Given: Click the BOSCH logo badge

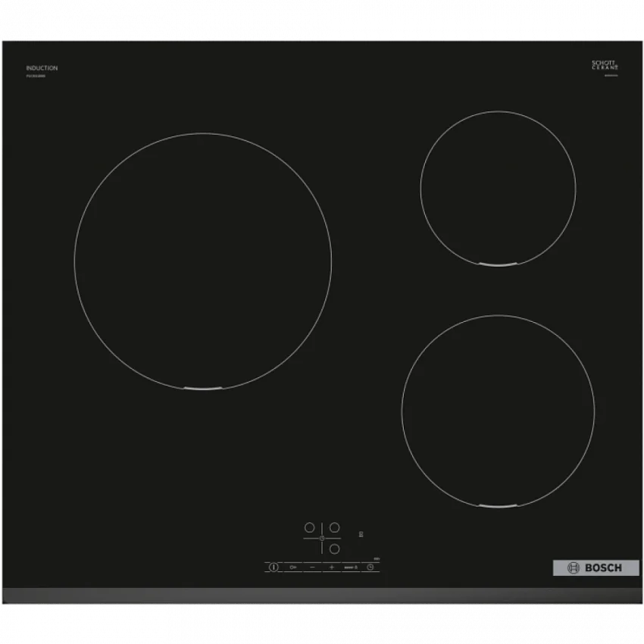Looking at the screenshot, I should (596, 568).
